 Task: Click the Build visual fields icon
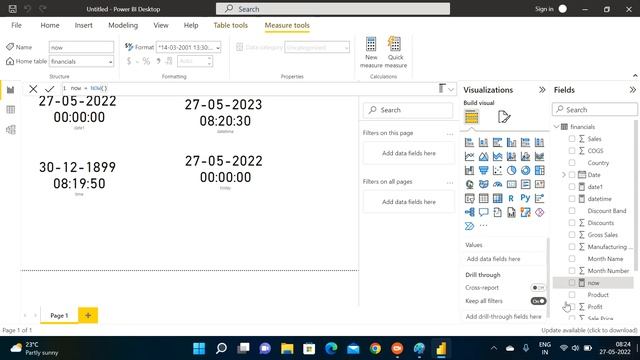[471, 117]
